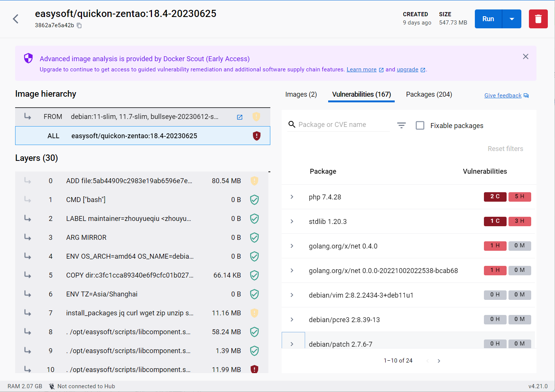Image resolution: width=555 pixels, height=392 pixels.
Task: Click yellow shield on layer 0 ADD file
Action: [254, 181]
